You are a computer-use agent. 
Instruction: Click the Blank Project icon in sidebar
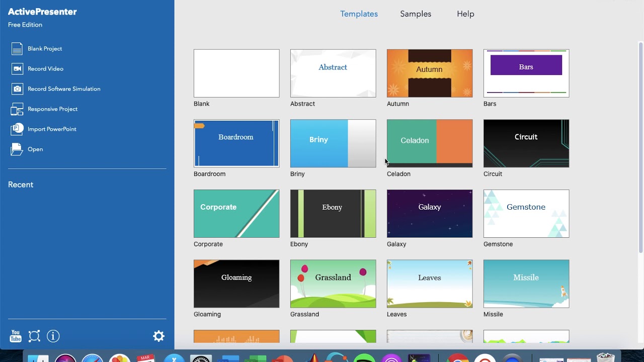coord(17,49)
